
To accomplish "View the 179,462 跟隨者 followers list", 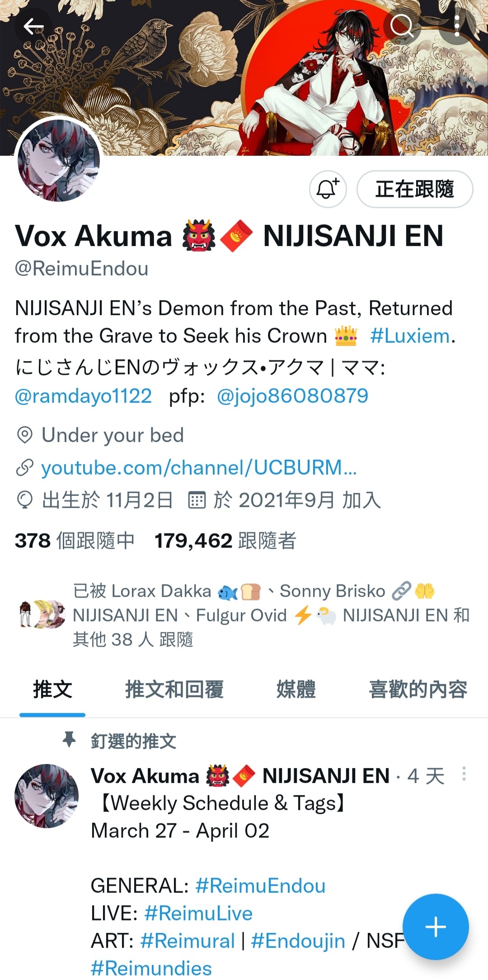I will 225,540.
